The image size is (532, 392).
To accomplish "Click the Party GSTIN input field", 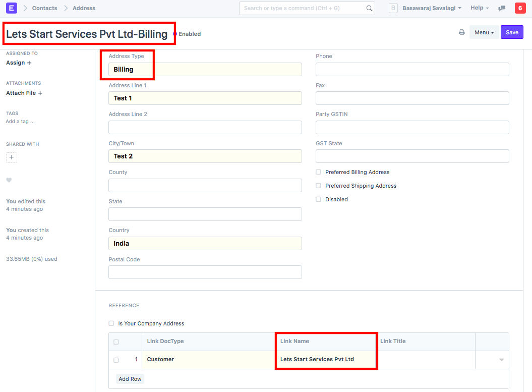I will (412, 127).
